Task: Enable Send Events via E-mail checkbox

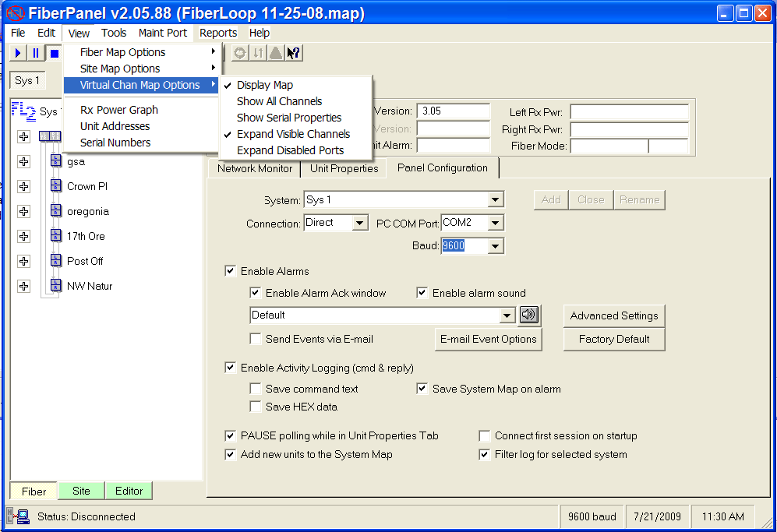Action: 256,339
